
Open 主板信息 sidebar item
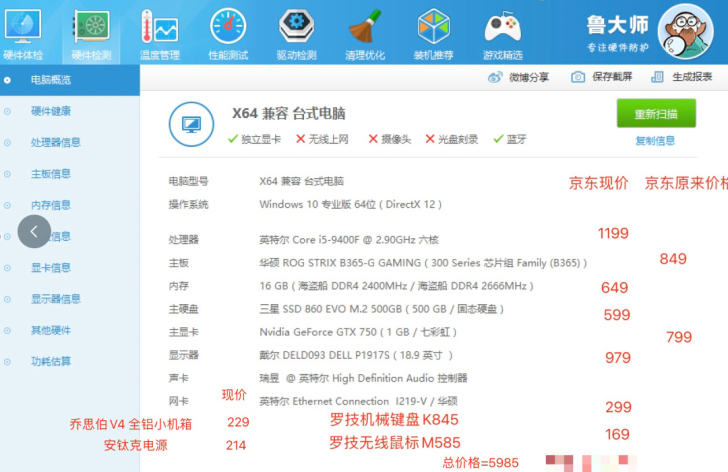point(51,174)
